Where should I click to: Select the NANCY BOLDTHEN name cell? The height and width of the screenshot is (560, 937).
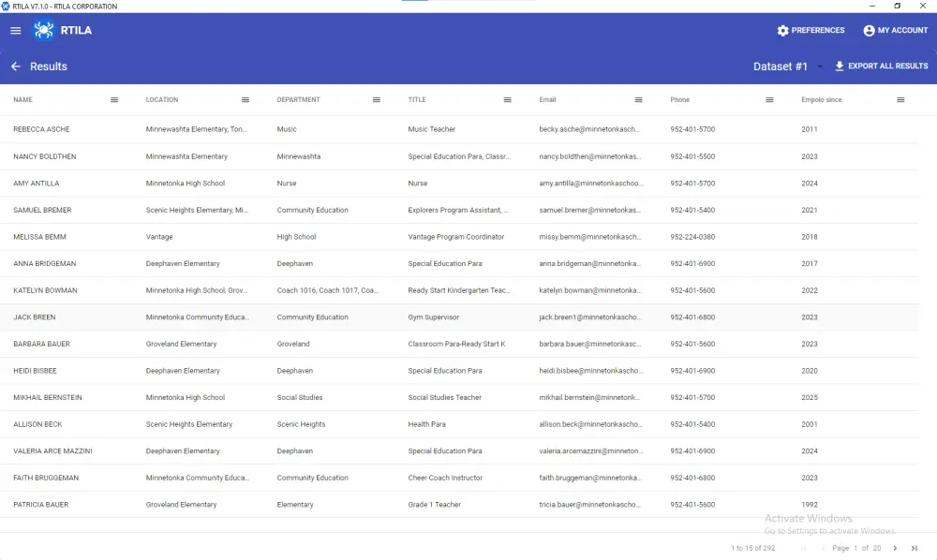45,156
